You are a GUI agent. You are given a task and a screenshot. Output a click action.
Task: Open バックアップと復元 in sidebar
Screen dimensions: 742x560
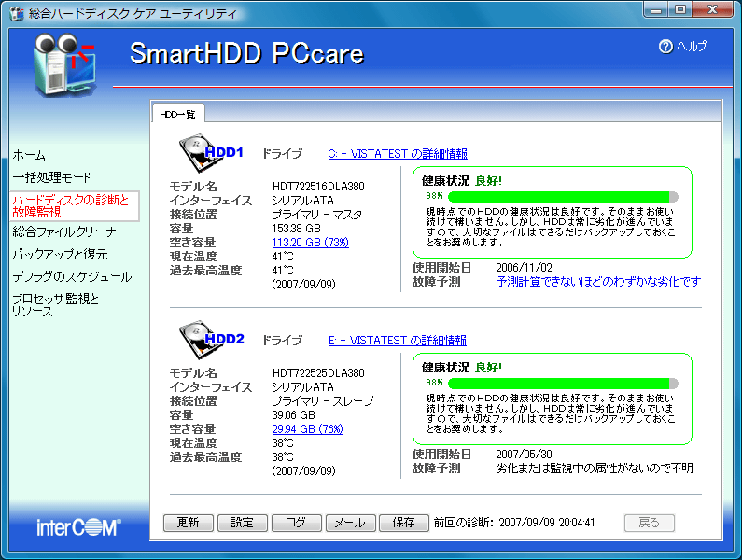60,254
